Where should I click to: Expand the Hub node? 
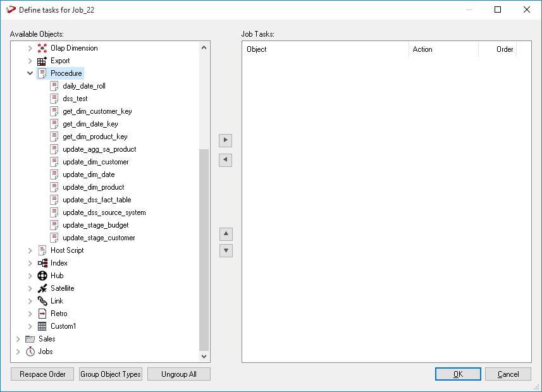[30, 276]
